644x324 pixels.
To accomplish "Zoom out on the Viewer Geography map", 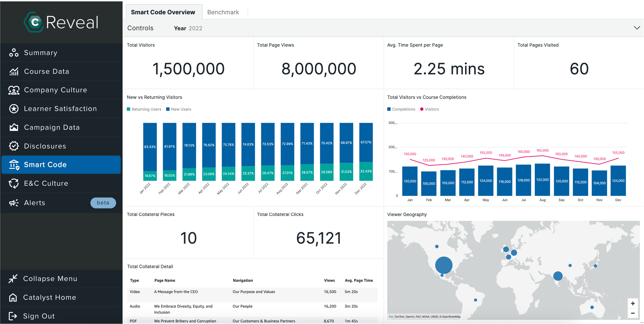I will tap(633, 313).
